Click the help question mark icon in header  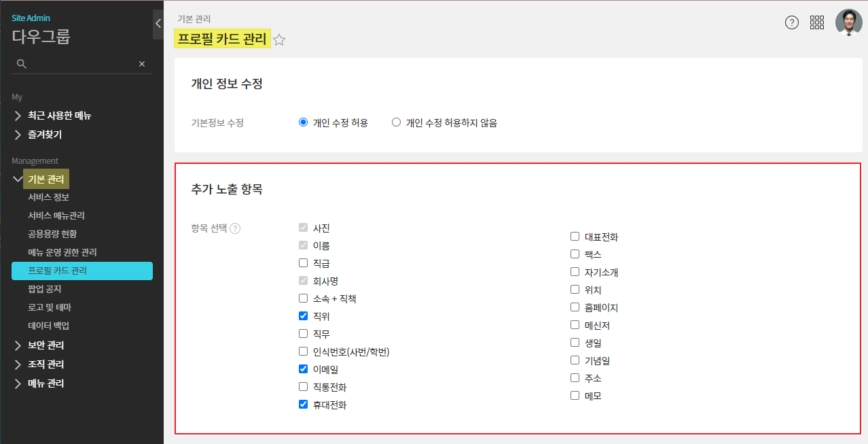click(x=792, y=22)
